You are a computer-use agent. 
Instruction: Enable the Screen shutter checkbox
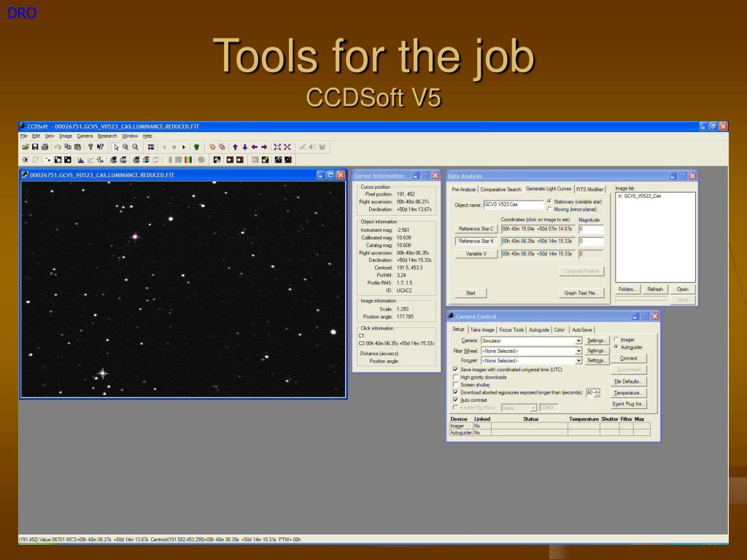(455, 385)
